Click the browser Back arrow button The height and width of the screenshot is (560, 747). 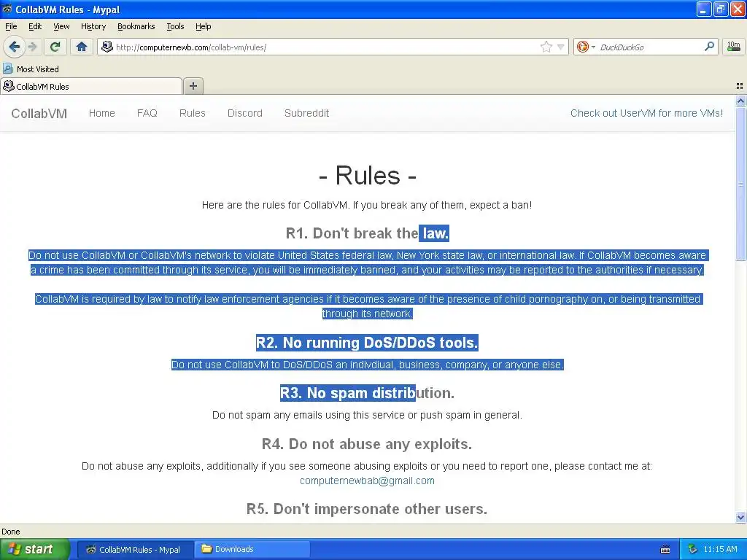[14, 47]
